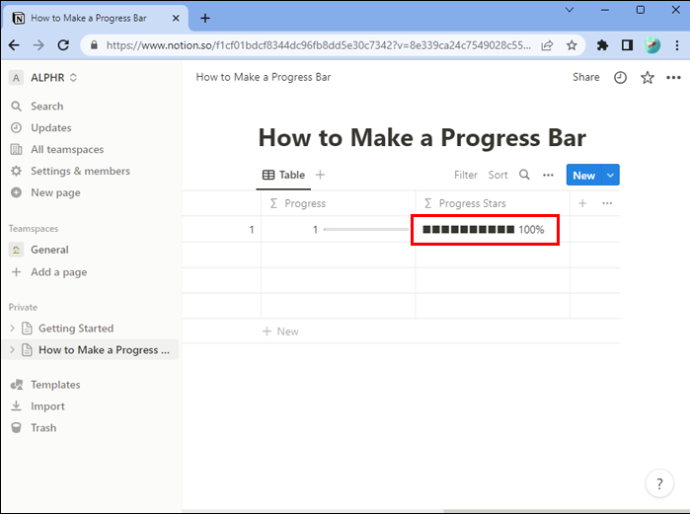The height and width of the screenshot is (514, 690).
Task: Open page history clock icon
Action: (x=620, y=78)
